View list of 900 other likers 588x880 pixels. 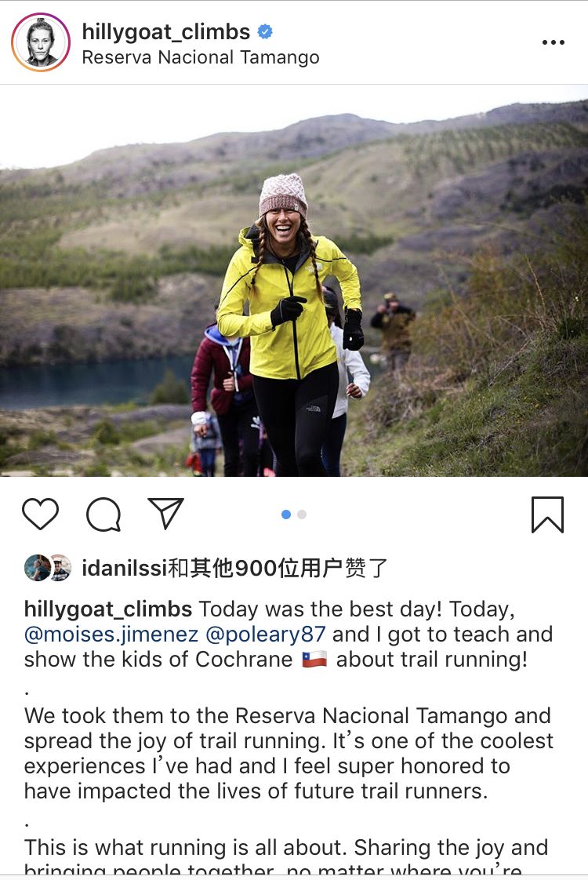pos(278,568)
